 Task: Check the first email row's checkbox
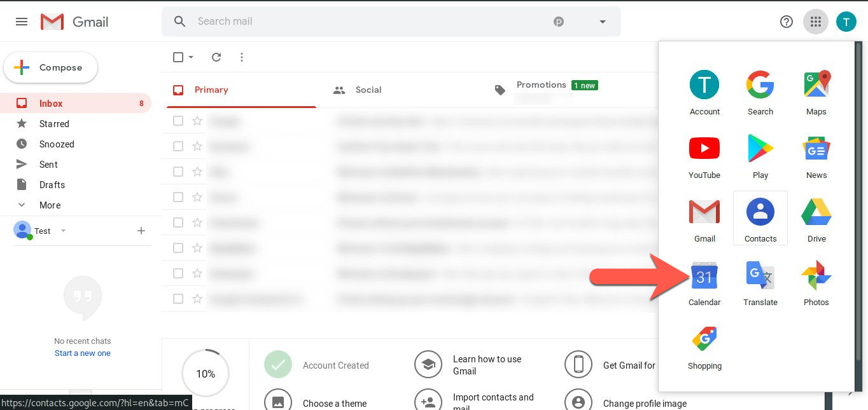pos(178,121)
